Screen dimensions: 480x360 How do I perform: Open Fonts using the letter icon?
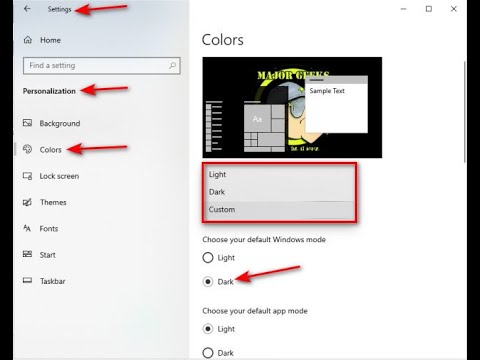27,228
